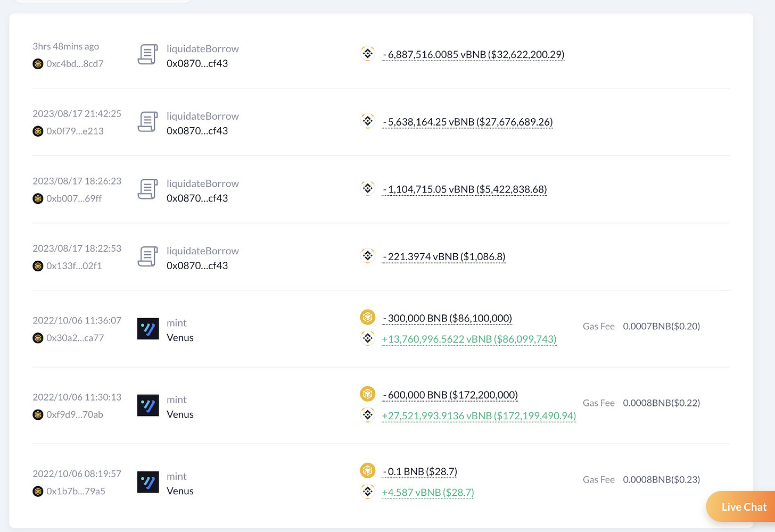Click amount -6,887,516.0085 vBNB ($32,622,200.29)

[x=473, y=55]
